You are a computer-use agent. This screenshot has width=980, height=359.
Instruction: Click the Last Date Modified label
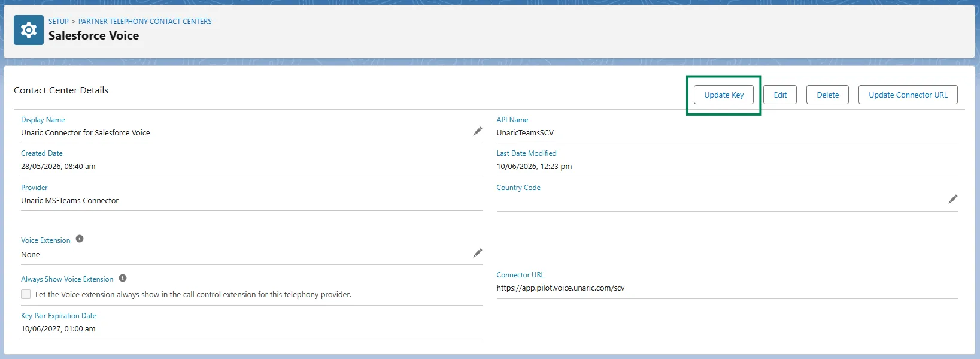(526, 153)
